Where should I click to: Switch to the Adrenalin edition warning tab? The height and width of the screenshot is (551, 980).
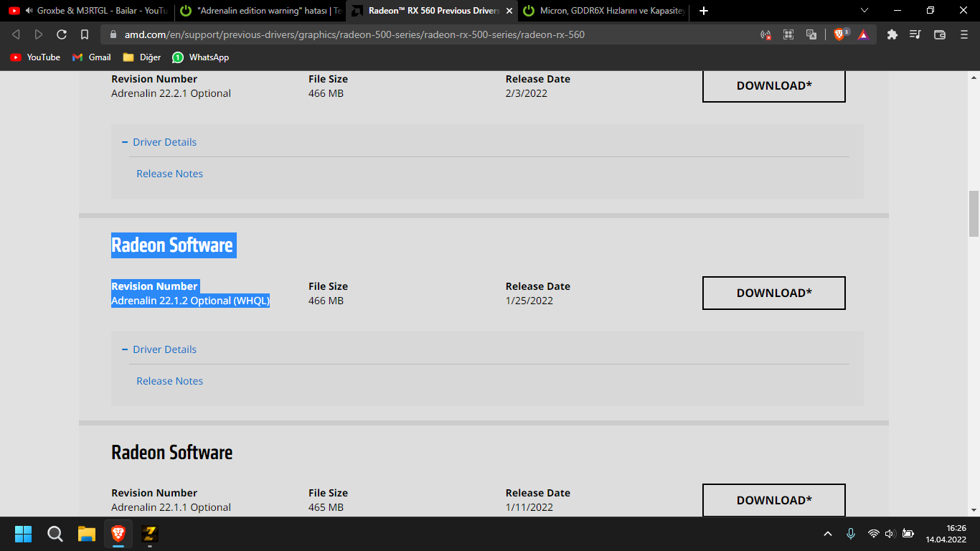coord(260,11)
